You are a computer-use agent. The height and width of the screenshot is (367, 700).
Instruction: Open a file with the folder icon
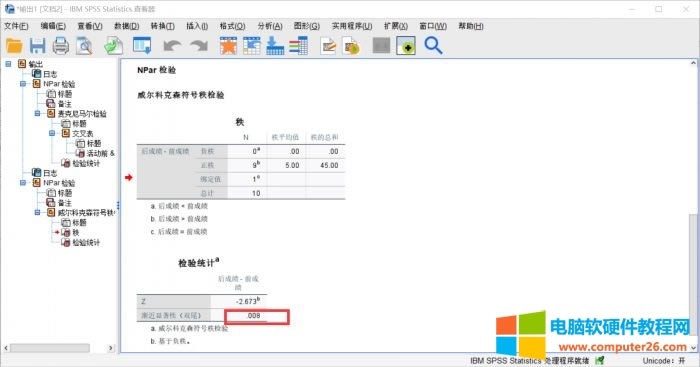[14, 46]
